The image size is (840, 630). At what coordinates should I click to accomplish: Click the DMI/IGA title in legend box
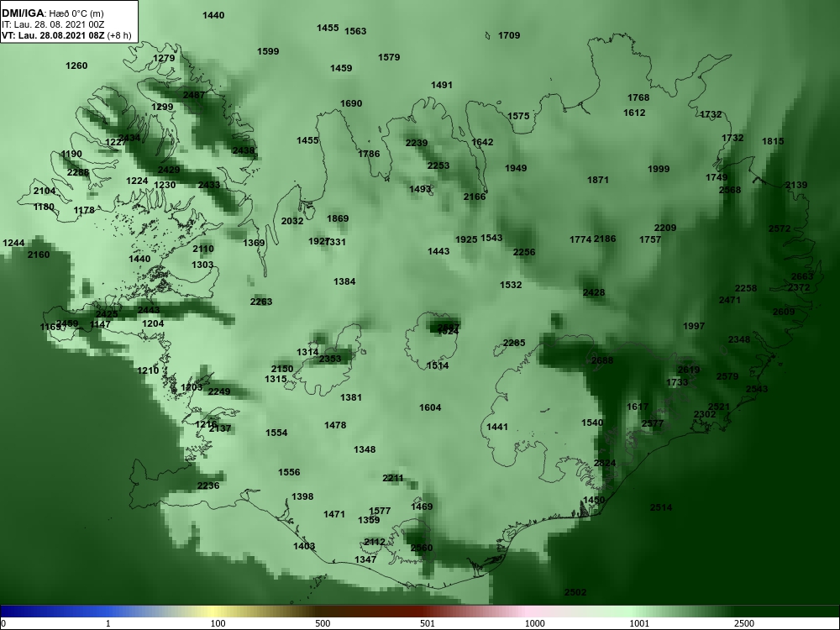coord(23,13)
